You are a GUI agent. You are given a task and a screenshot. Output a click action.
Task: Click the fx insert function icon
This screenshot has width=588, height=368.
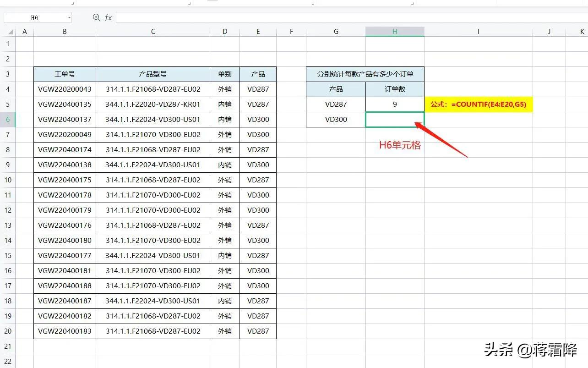pyautogui.click(x=108, y=17)
